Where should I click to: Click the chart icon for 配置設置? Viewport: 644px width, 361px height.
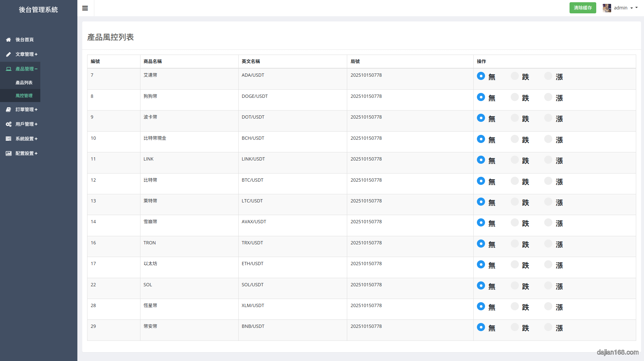8,153
